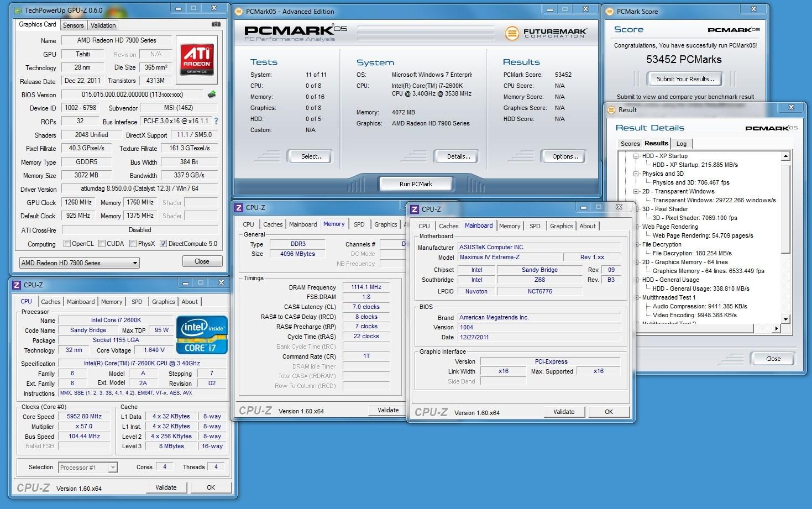812x509 pixels.
Task: Collapse Physics and 3D tree node
Action: click(636, 174)
